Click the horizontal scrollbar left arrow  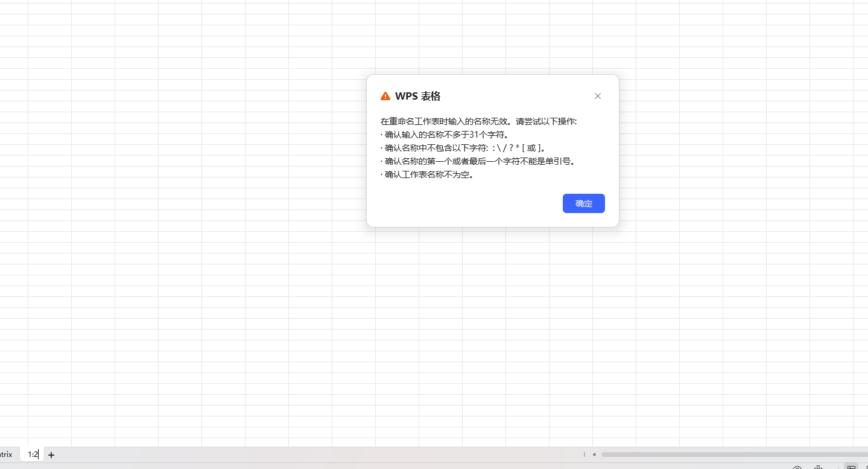point(594,455)
